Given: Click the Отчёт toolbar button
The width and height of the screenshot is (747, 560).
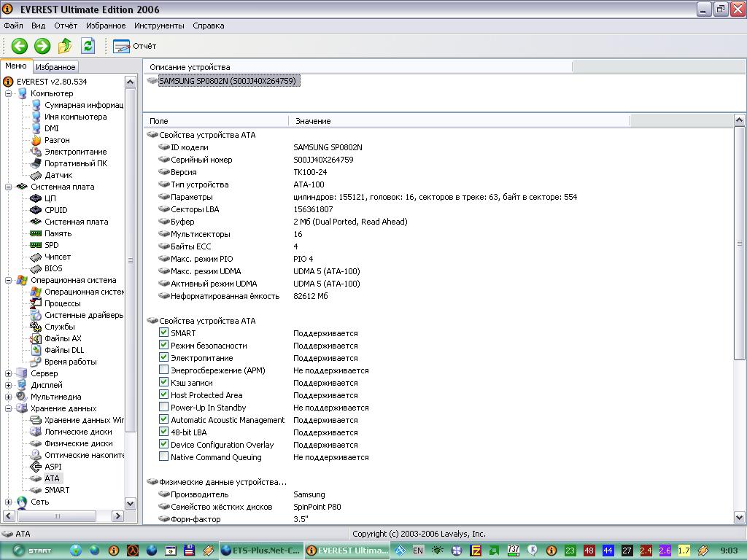Looking at the screenshot, I should point(135,46).
